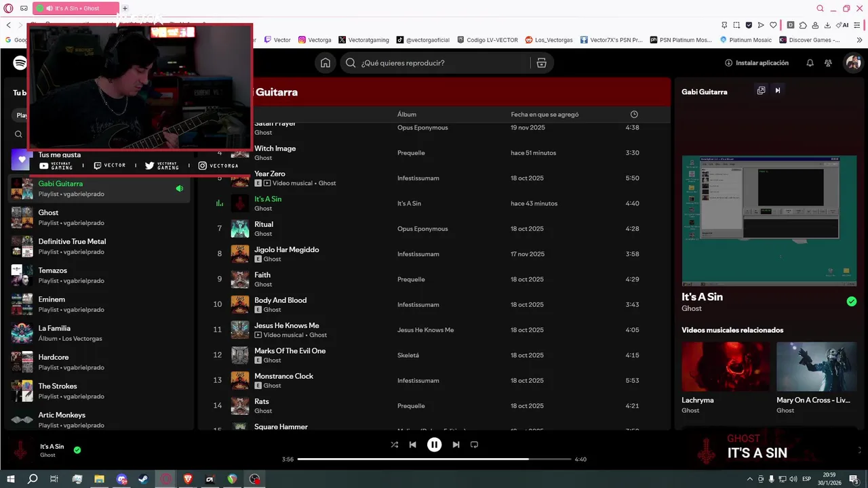The width and height of the screenshot is (868, 488).
Task: Open 'Skeletá' album link
Action: (408, 355)
